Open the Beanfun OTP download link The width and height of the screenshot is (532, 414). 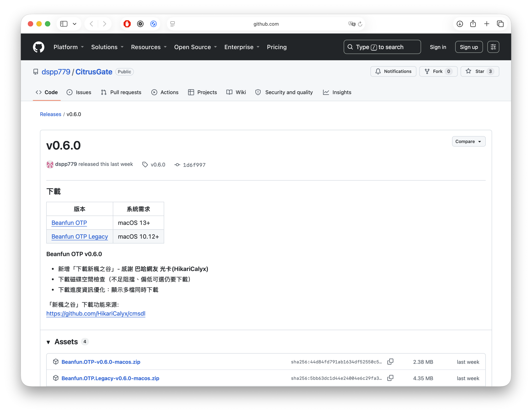tap(69, 223)
